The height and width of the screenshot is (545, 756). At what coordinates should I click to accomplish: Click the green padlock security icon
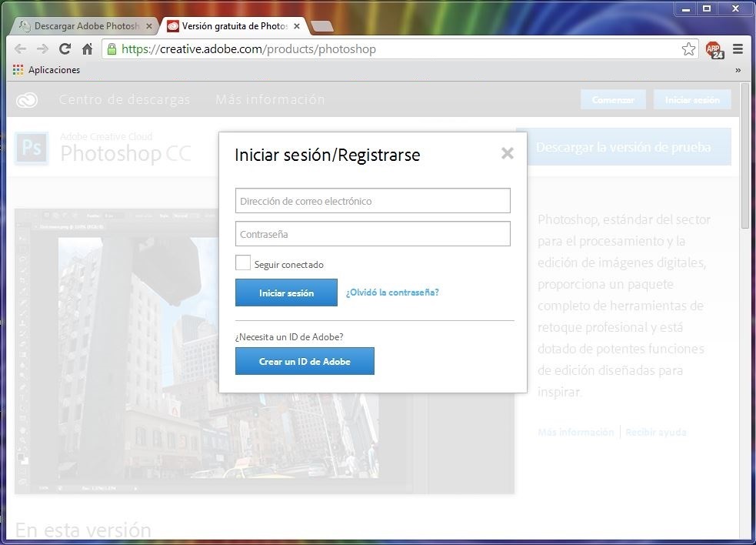(x=112, y=48)
